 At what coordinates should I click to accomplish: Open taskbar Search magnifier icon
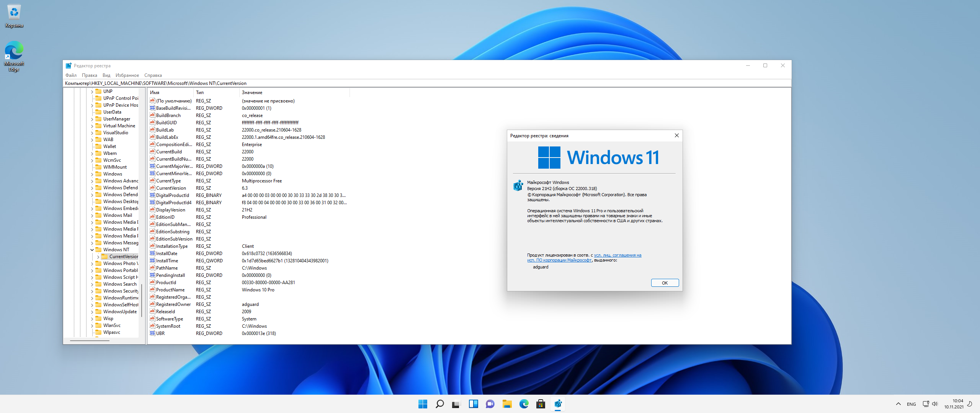439,404
